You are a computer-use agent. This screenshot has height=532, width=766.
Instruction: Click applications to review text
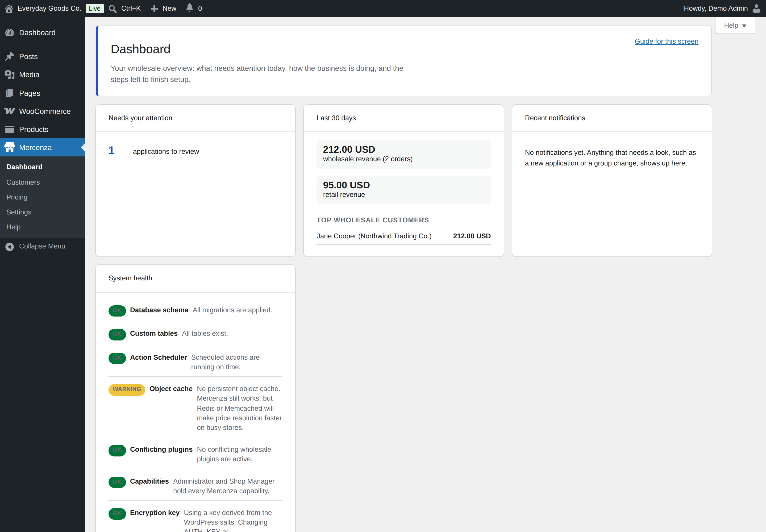166,151
